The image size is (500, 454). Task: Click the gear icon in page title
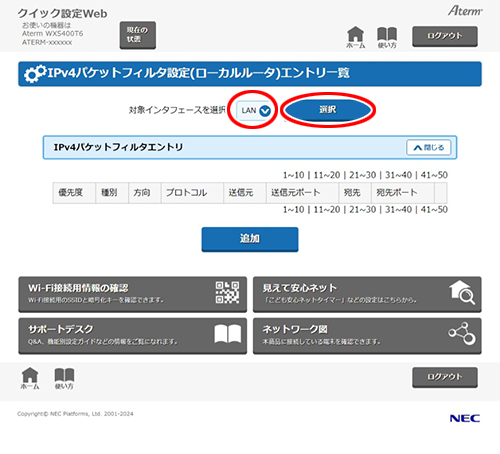35,74
